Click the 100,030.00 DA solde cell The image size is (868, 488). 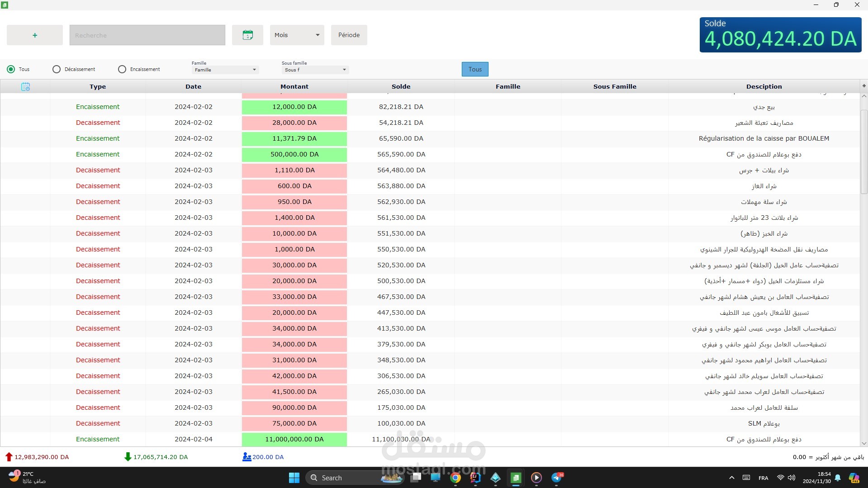coord(401,424)
